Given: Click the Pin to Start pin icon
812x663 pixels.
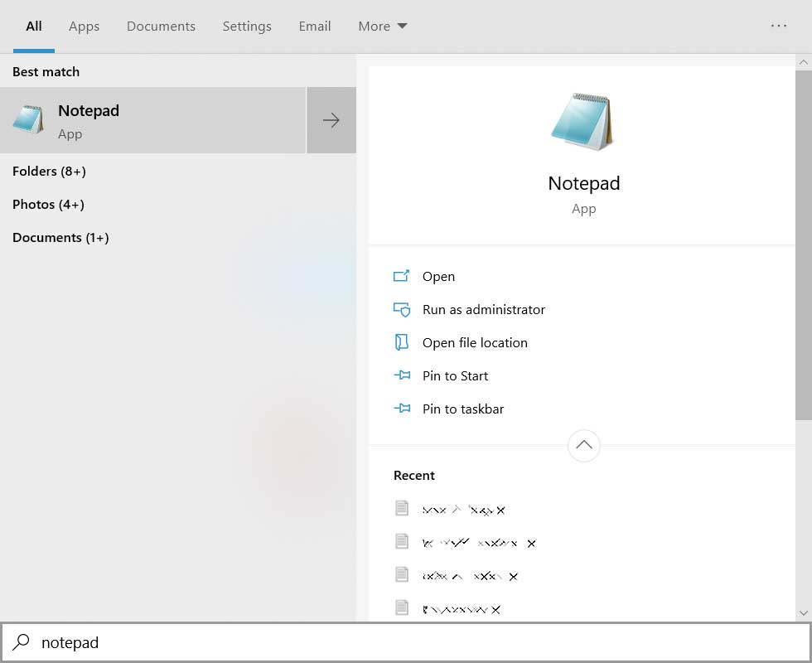Looking at the screenshot, I should click(402, 375).
